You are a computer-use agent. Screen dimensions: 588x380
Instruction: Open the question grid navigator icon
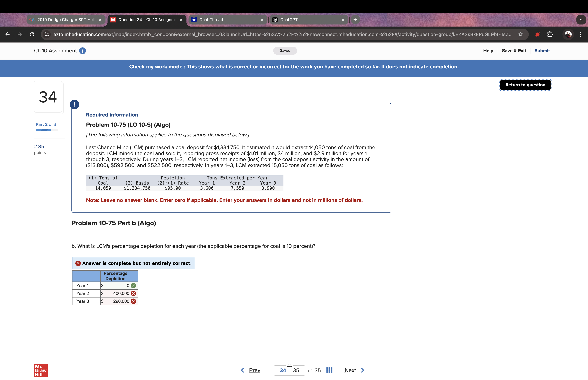click(x=329, y=370)
